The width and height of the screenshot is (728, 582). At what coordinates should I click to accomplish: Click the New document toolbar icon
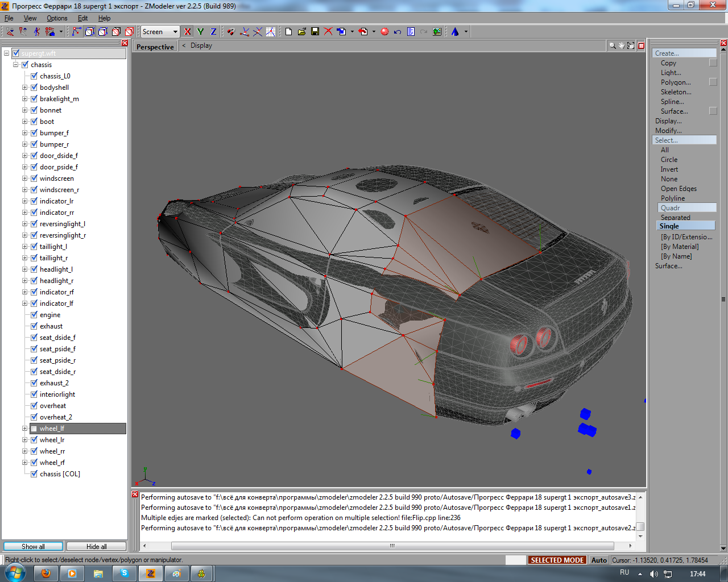(x=288, y=32)
